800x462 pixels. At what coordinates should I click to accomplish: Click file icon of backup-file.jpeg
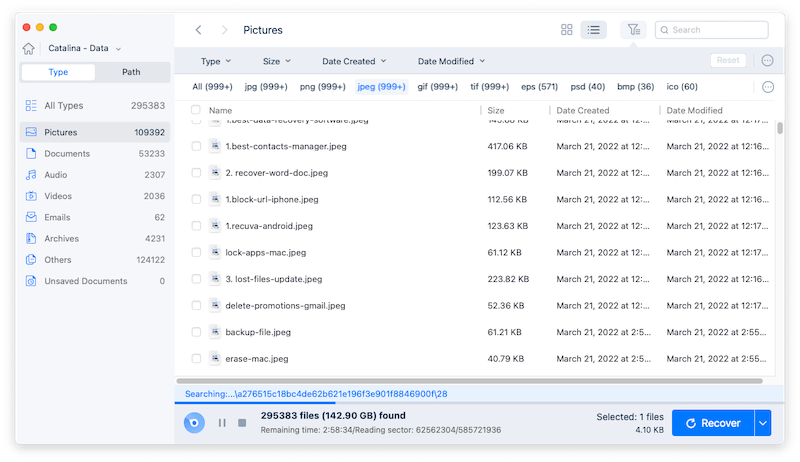click(x=215, y=332)
